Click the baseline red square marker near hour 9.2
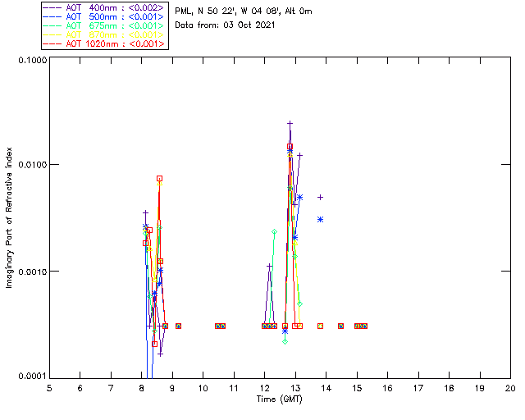 (179, 326)
